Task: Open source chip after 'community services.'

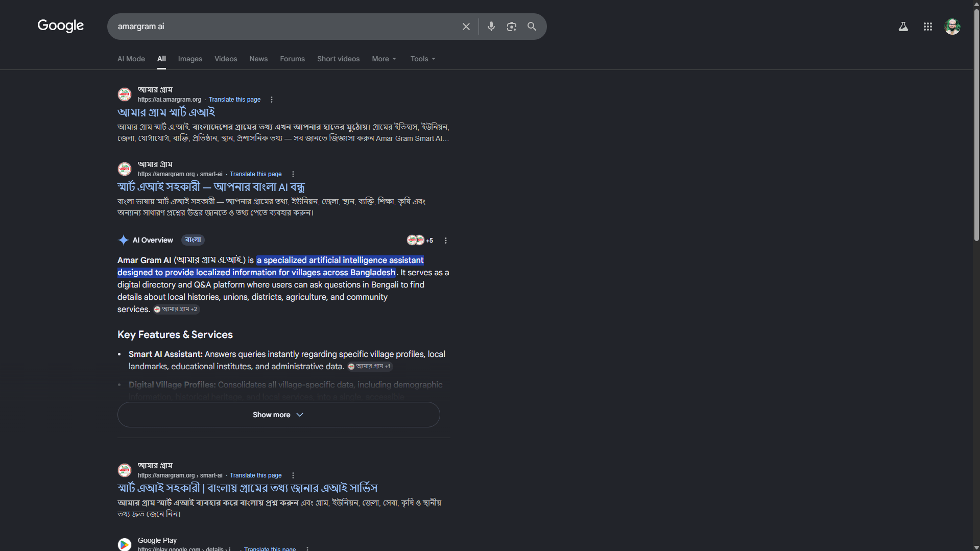Action: pos(177,309)
